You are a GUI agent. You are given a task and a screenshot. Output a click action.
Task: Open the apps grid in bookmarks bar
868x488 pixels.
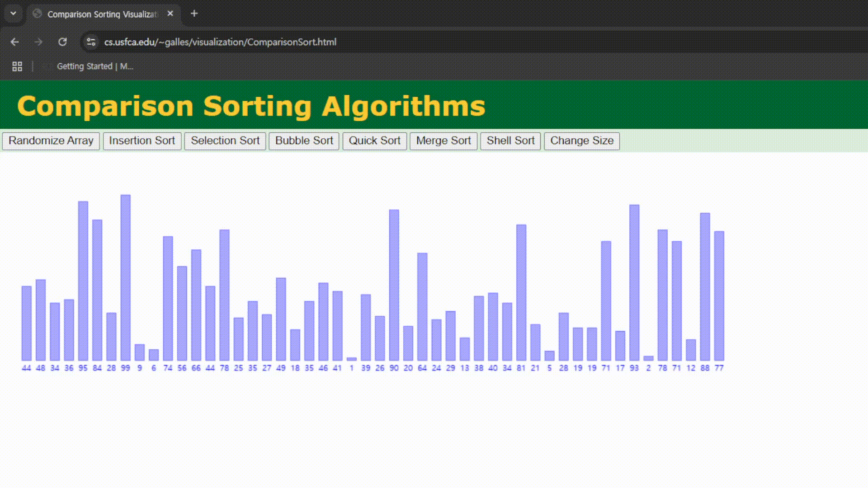pyautogui.click(x=17, y=66)
